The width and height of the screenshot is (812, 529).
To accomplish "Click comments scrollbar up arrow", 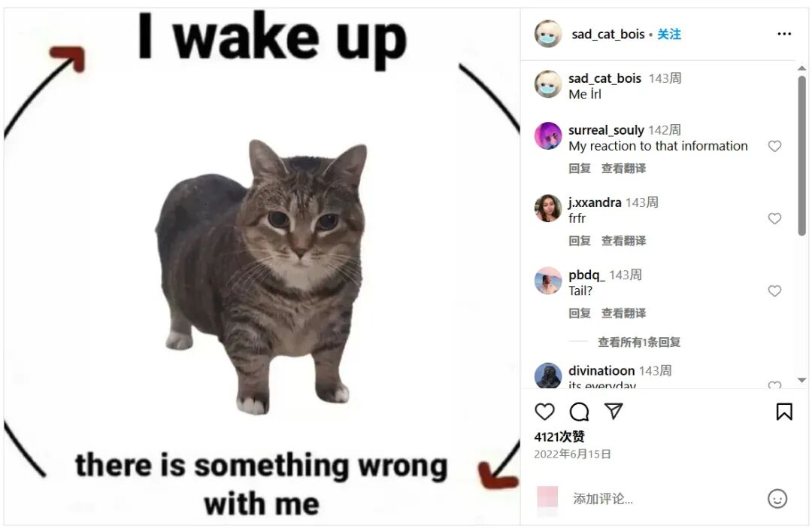I will (x=801, y=68).
